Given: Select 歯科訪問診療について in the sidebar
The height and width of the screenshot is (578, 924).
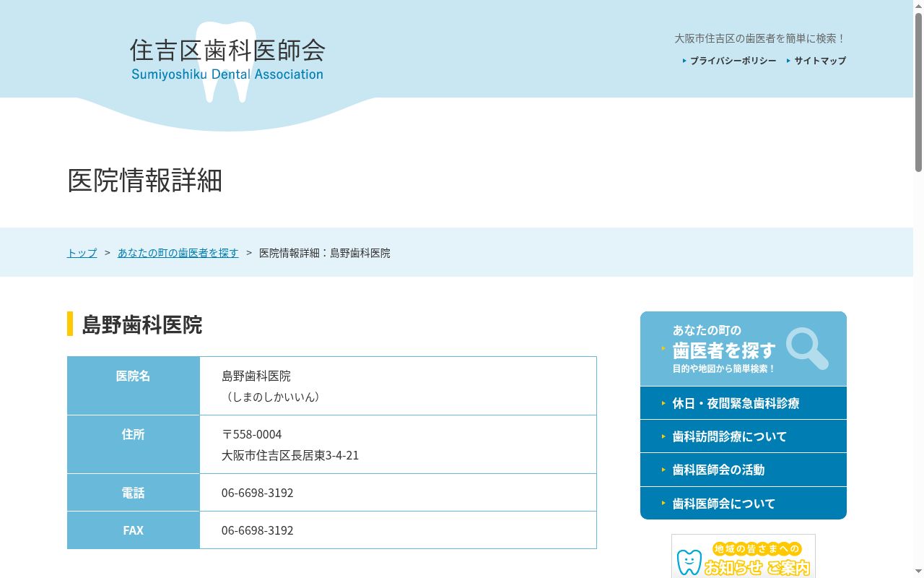Looking at the screenshot, I should pos(744,436).
